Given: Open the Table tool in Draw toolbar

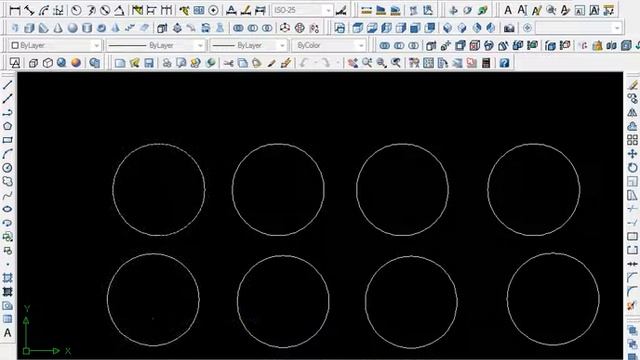Looking at the screenshot, I should [7, 319].
